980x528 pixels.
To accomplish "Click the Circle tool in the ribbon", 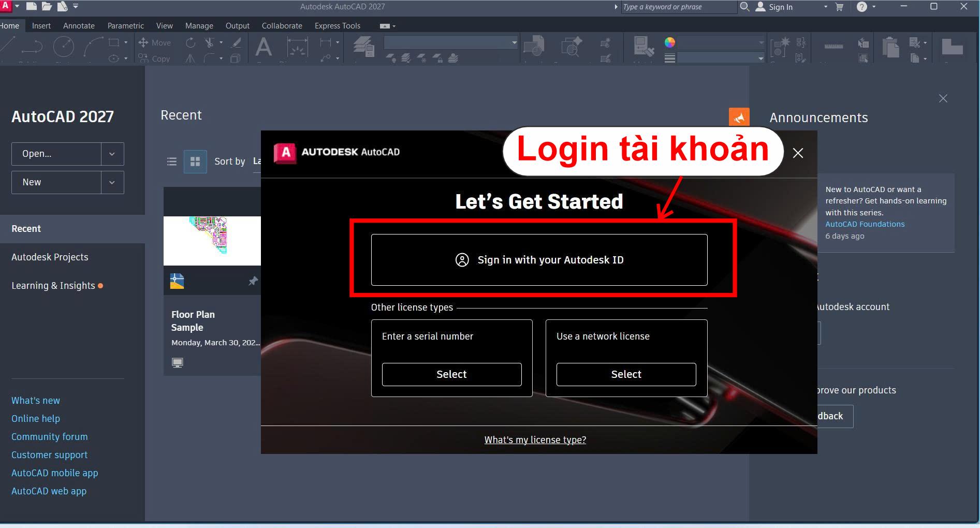I will pyautogui.click(x=63, y=47).
